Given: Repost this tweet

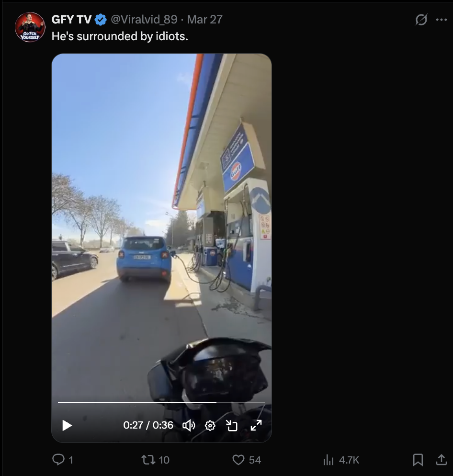Looking at the screenshot, I should [x=156, y=460].
